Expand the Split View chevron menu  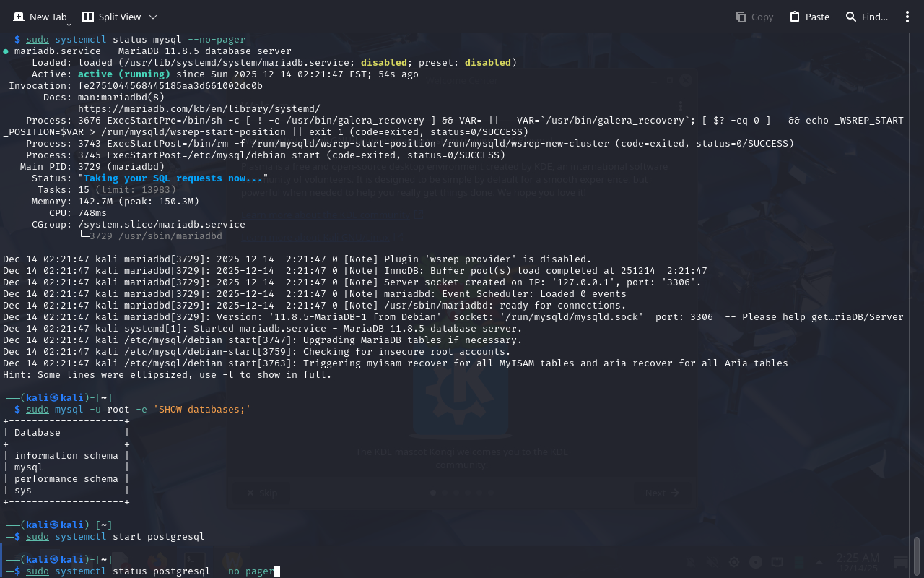pyautogui.click(x=152, y=17)
